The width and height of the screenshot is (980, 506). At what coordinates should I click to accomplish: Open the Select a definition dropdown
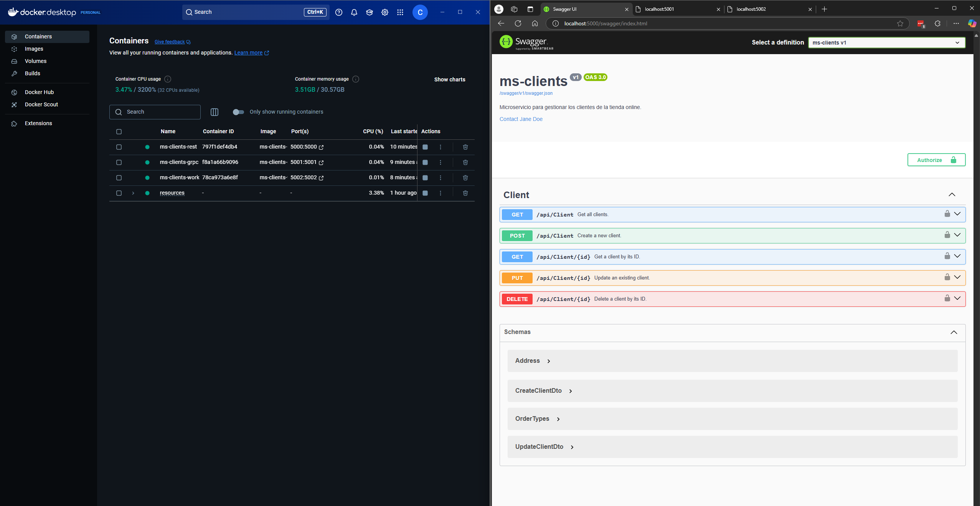click(x=886, y=43)
